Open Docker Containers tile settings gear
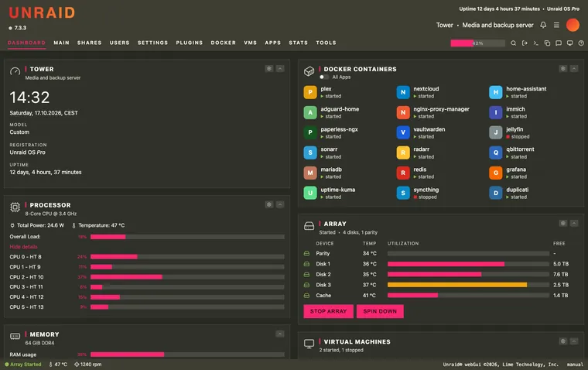 point(563,69)
